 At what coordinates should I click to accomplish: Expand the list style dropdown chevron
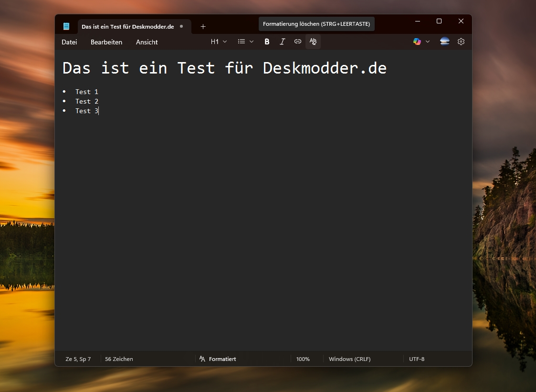tap(252, 42)
